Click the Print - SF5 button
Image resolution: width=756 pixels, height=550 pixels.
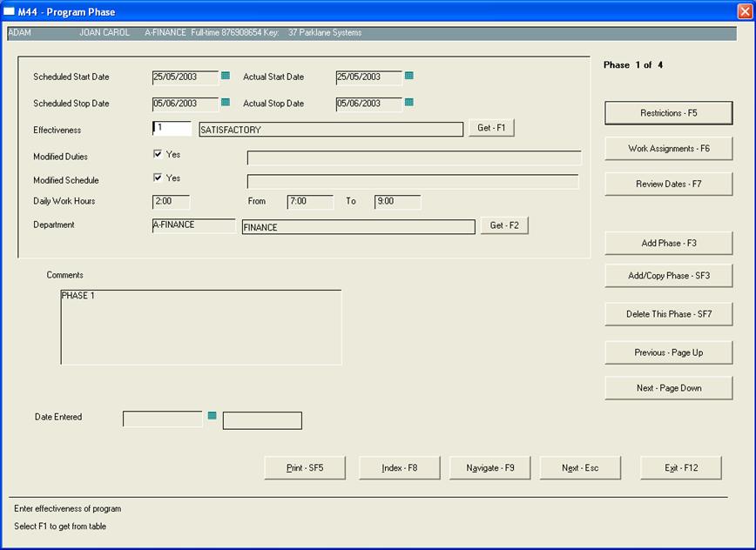pos(305,468)
